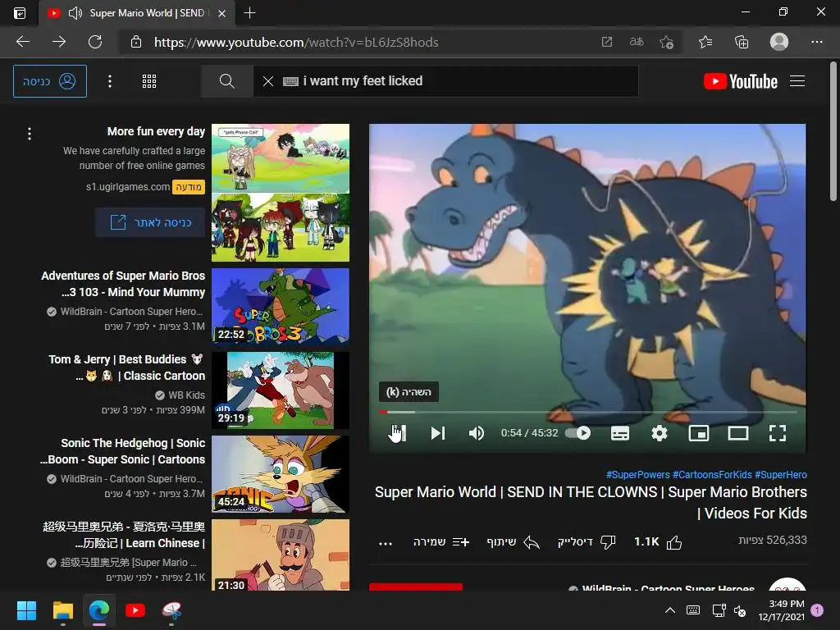840x630 pixels.
Task: Select the Super Mario World tab
Action: tap(137, 13)
